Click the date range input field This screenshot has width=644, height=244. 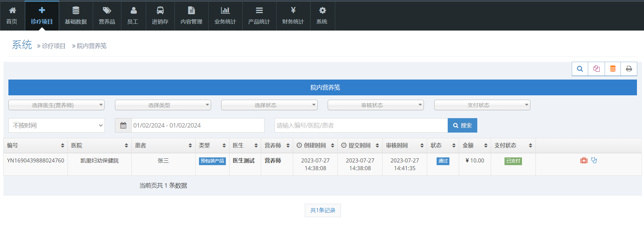tap(198, 125)
